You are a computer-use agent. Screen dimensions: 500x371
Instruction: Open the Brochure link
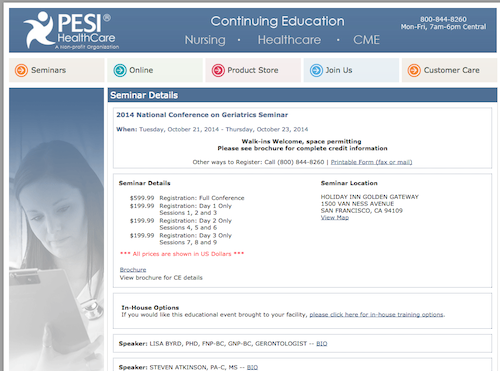click(x=133, y=269)
